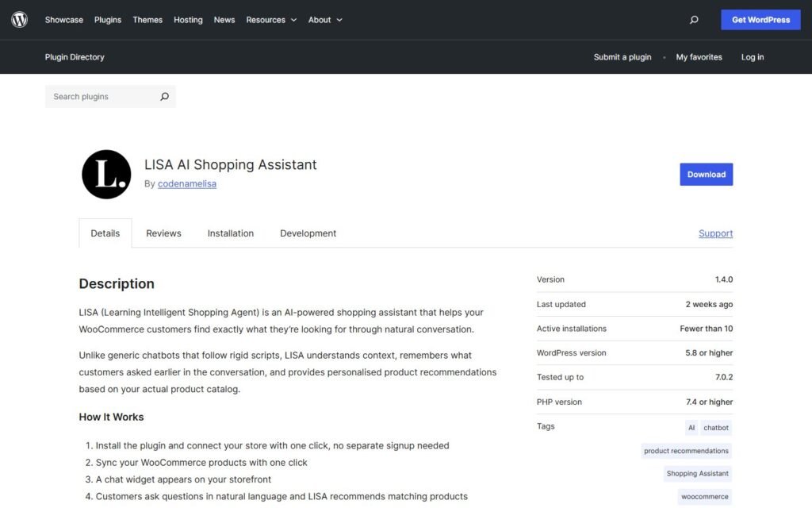Download the LISA AI Shopping Assistant plugin
The image size is (812, 508).
tap(707, 174)
